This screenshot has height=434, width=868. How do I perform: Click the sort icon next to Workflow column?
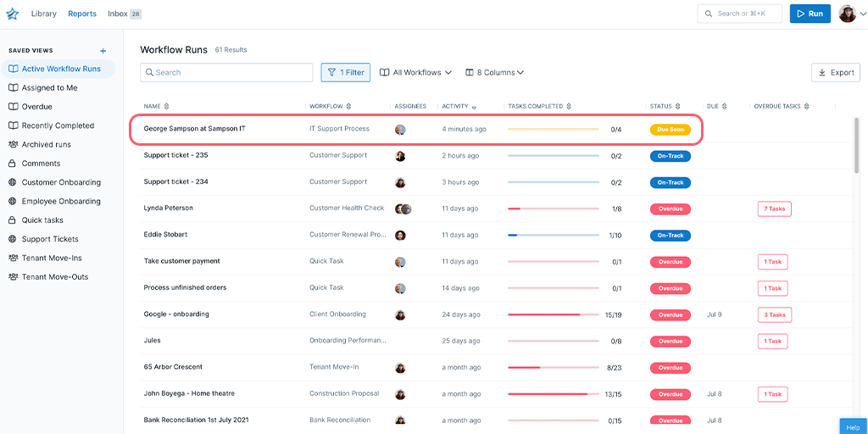tap(349, 107)
